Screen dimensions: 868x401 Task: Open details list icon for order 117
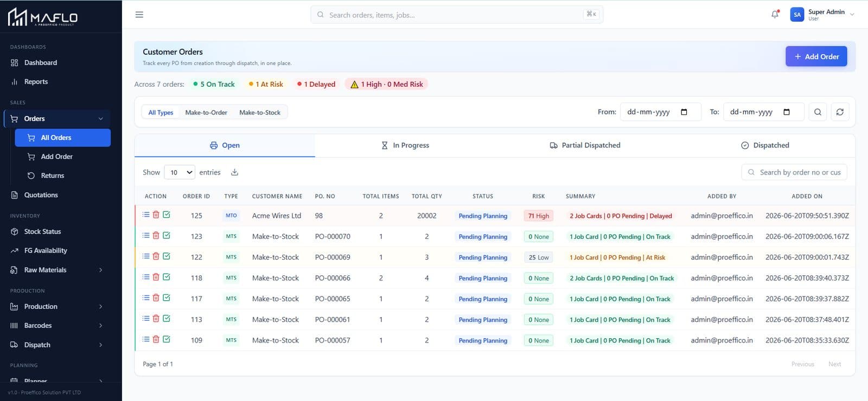pyautogui.click(x=146, y=297)
